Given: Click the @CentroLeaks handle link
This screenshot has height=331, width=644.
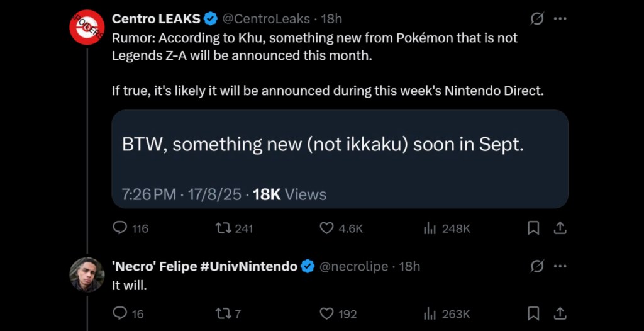Looking at the screenshot, I should tap(266, 19).
